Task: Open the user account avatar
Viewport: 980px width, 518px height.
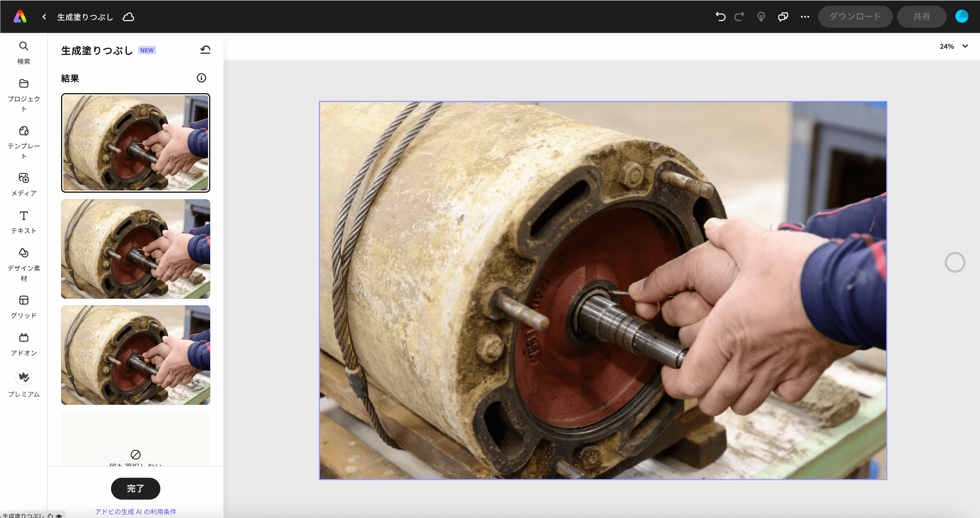Action: click(962, 16)
